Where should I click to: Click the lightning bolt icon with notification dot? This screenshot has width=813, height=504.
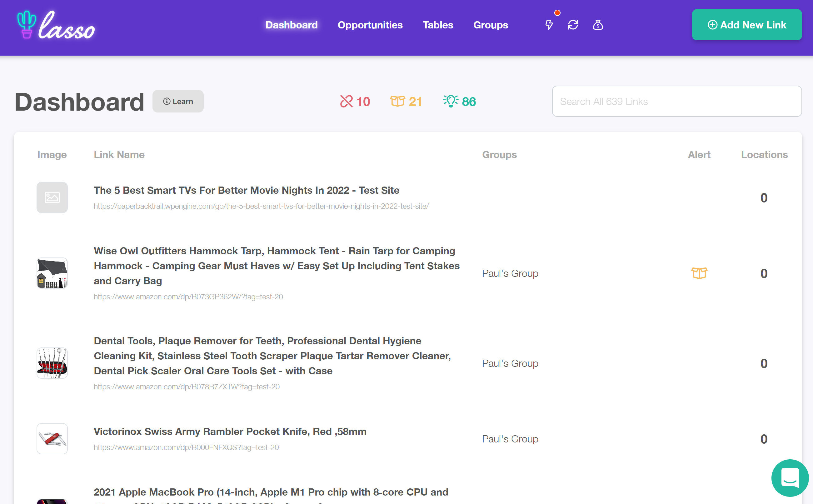click(x=549, y=25)
